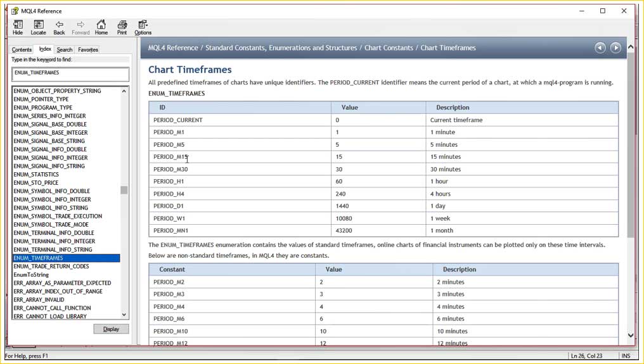Select EnumToString in index list
Screen dimensions: 644x364
pos(31,275)
